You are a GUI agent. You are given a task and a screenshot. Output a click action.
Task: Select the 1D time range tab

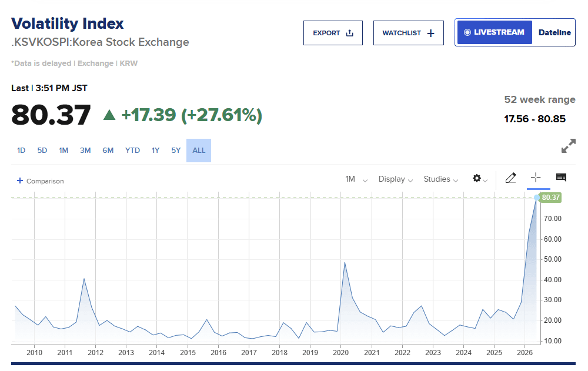tap(21, 151)
